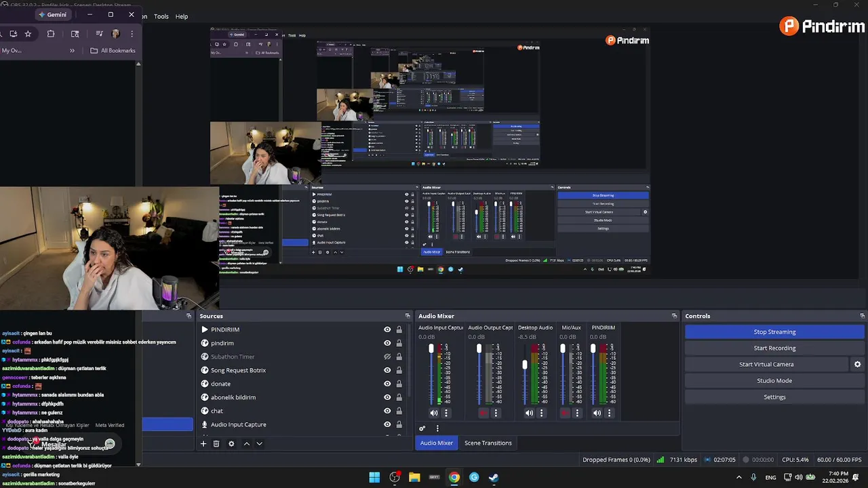Click the Chrome bookmark star icon

[x=28, y=33]
